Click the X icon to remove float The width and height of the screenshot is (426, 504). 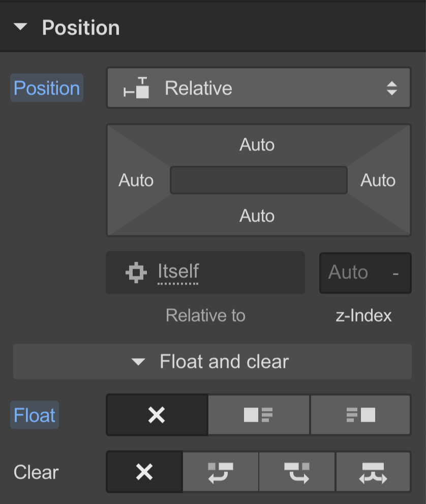[157, 415]
